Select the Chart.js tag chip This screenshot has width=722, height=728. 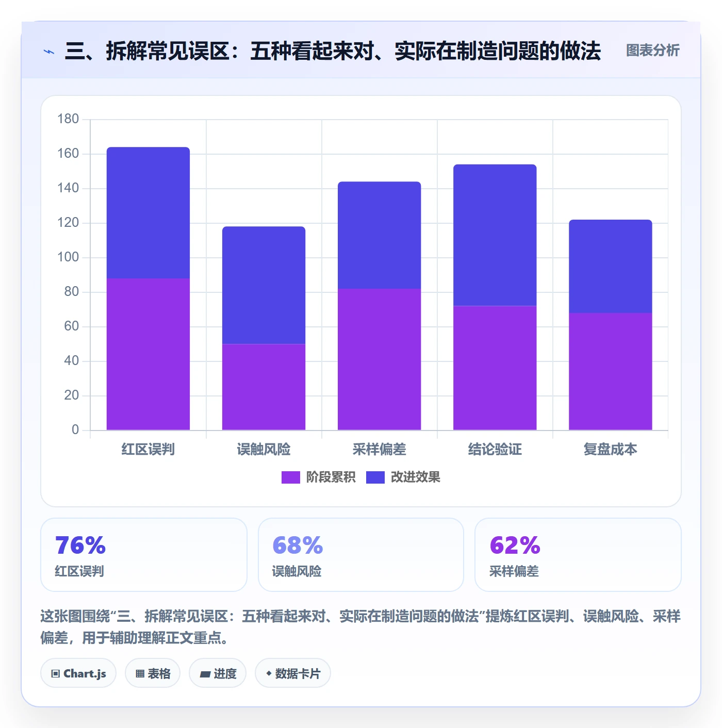[78, 673]
